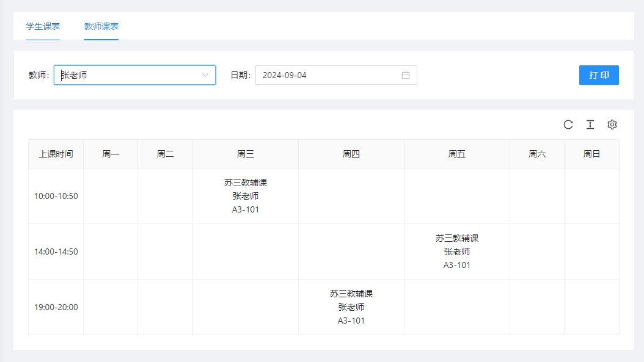
Task: Open the table column settings gear
Action: point(612,125)
